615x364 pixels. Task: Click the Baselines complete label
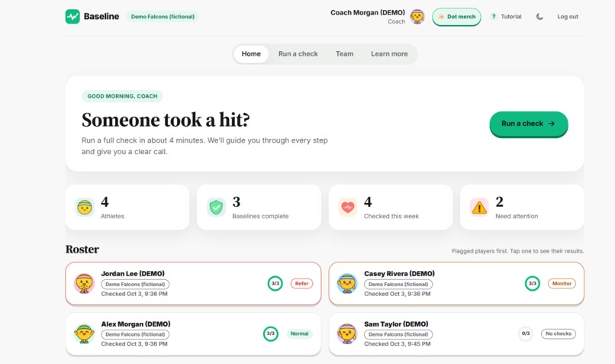click(x=260, y=216)
